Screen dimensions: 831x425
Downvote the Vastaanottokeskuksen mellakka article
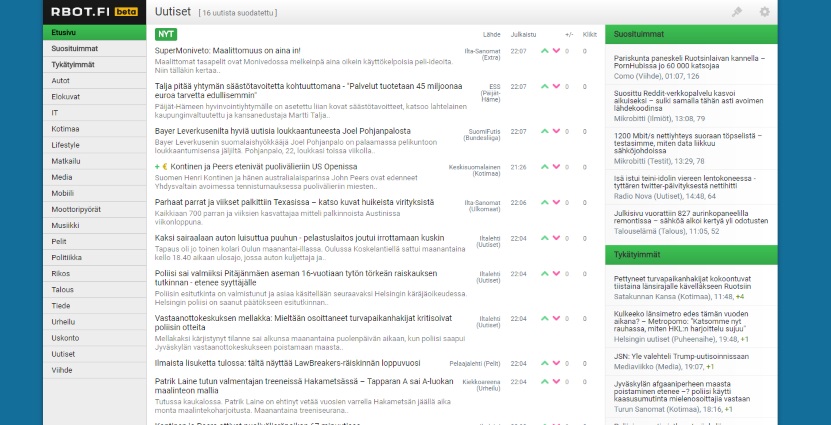click(x=556, y=318)
